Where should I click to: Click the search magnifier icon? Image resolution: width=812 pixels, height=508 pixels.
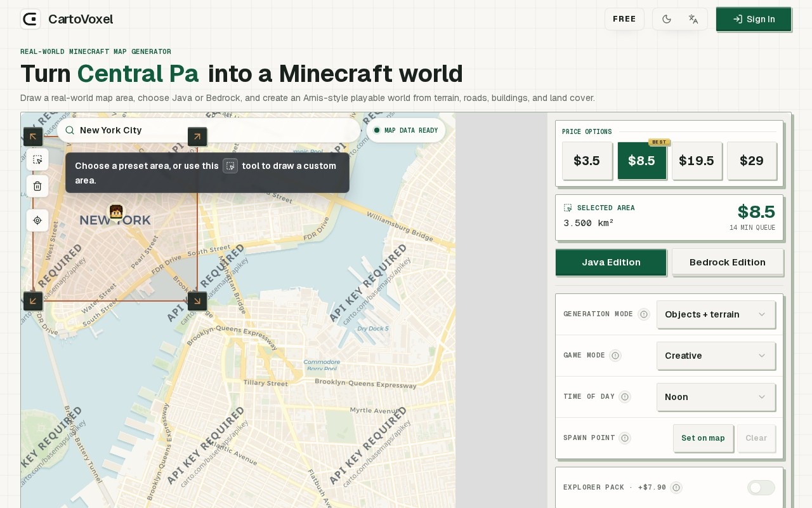coord(70,130)
